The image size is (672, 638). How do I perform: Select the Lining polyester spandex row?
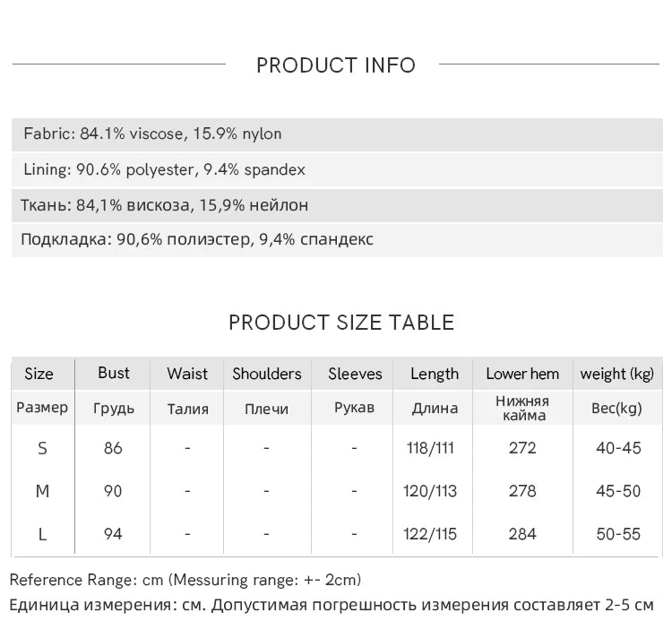165,169
